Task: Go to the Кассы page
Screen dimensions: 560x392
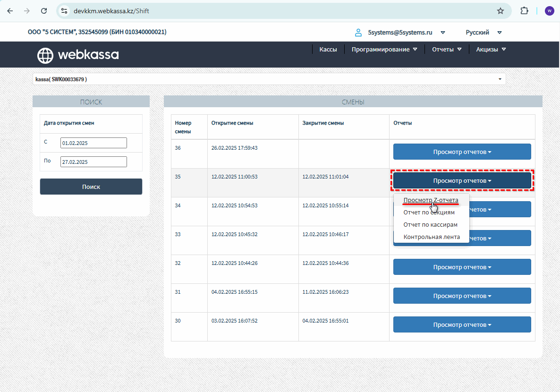Action: [x=328, y=49]
